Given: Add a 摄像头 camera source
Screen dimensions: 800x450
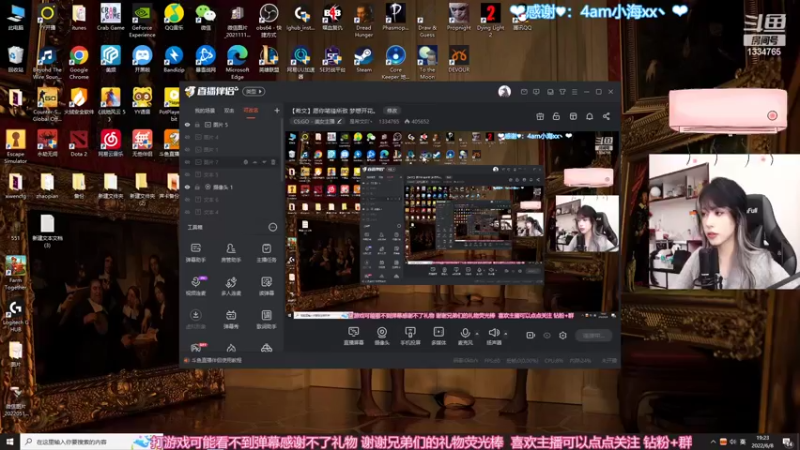Looking at the screenshot, I should 382,336.
